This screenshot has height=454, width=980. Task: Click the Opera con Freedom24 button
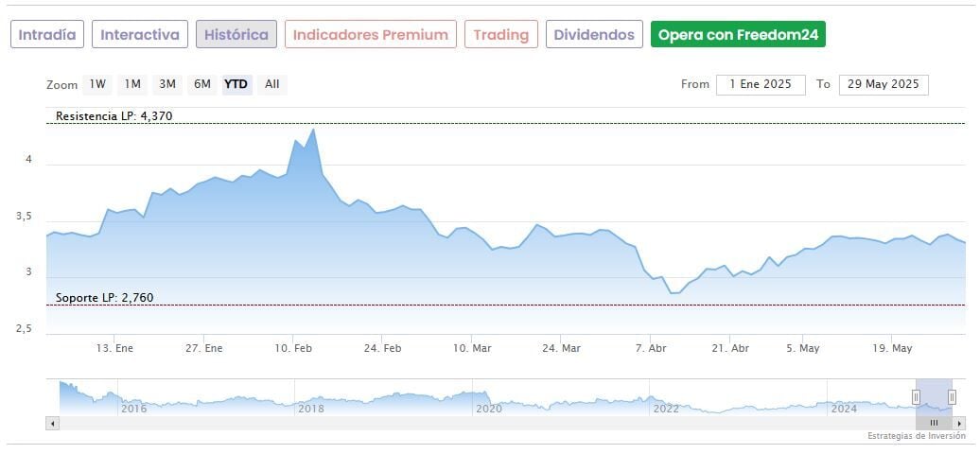[739, 35]
